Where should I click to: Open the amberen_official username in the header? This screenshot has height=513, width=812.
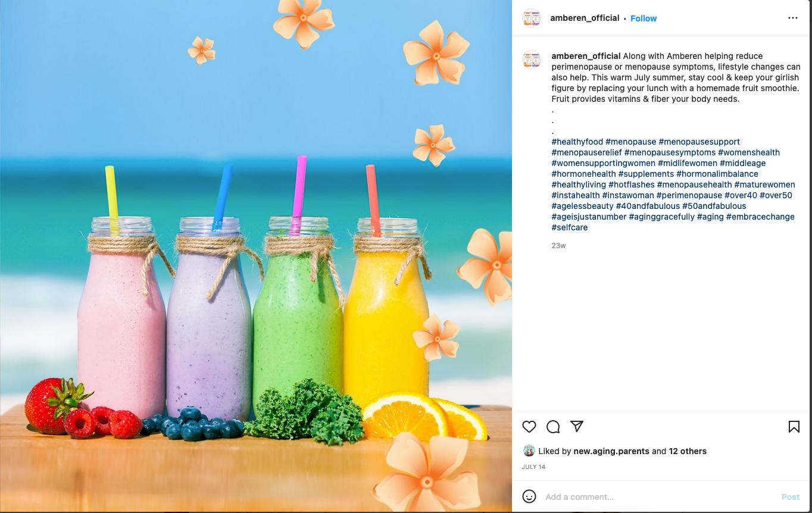point(585,18)
